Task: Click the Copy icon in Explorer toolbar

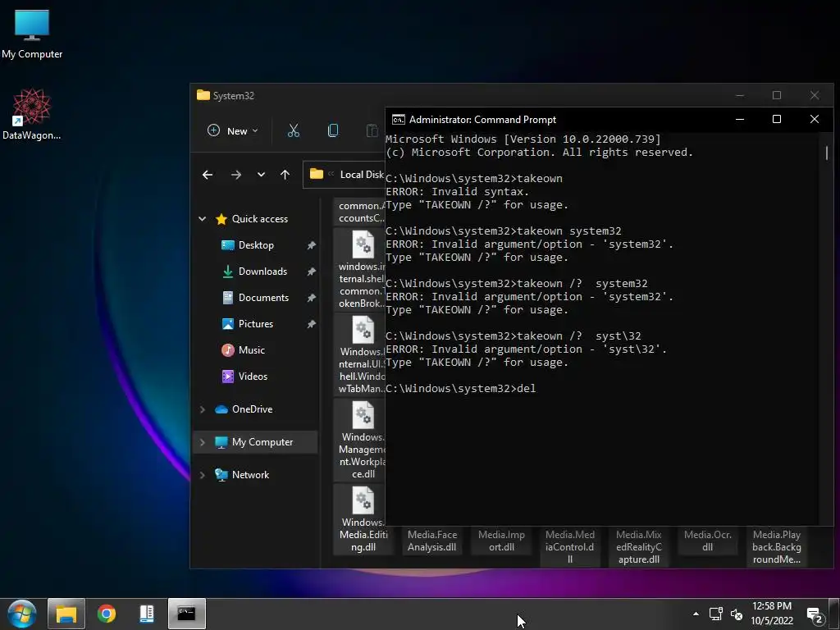Action: 333,130
